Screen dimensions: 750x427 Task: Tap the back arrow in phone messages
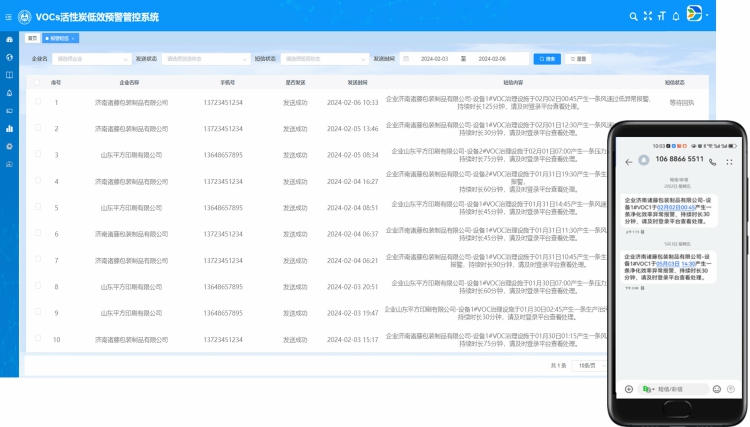coord(628,160)
